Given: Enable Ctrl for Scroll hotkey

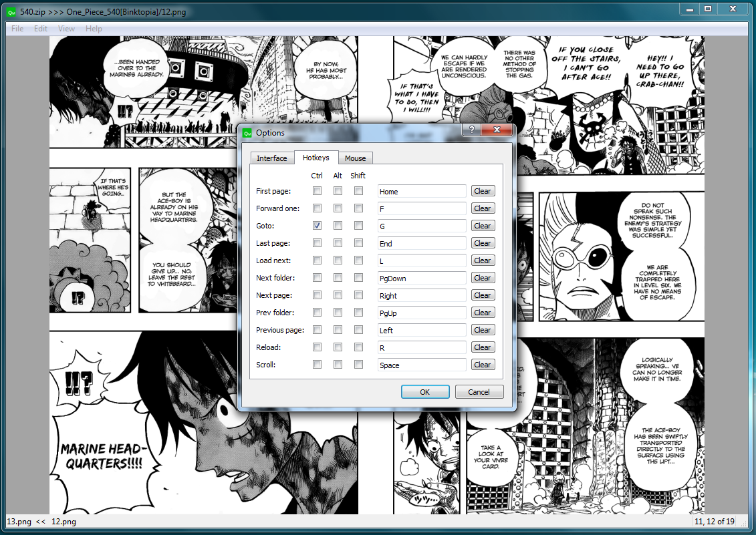Looking at the screenshot, I should pos(318,365).
